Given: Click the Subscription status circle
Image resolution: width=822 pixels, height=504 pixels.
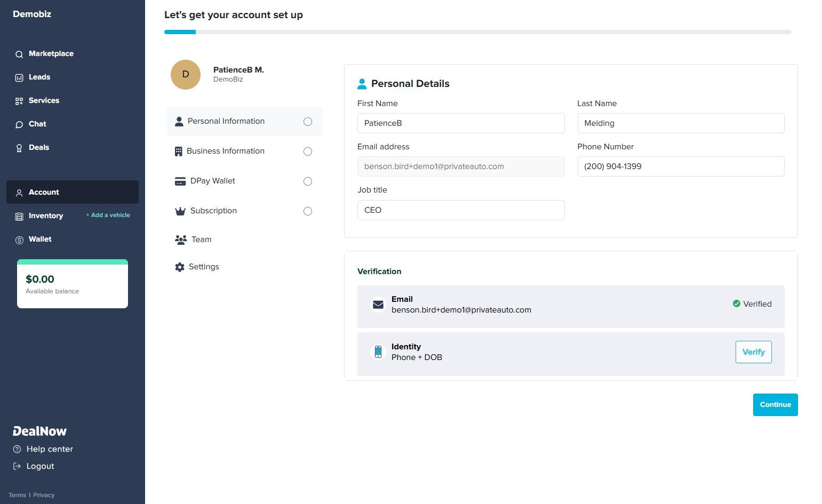Looking at the screenshot, I should coord(308,211).
